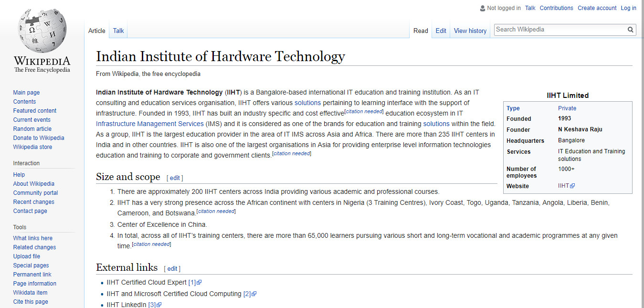
Task: Click citation needed after Botswana
Action: coord(216,211)
